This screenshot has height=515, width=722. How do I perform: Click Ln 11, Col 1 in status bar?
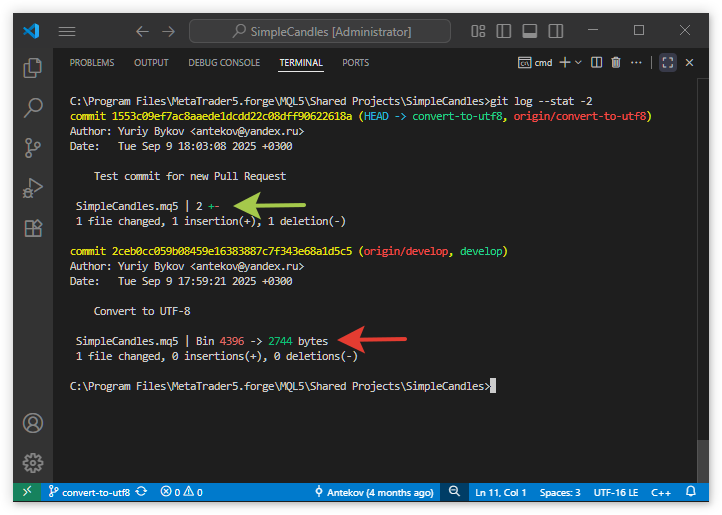pos(501,492)
